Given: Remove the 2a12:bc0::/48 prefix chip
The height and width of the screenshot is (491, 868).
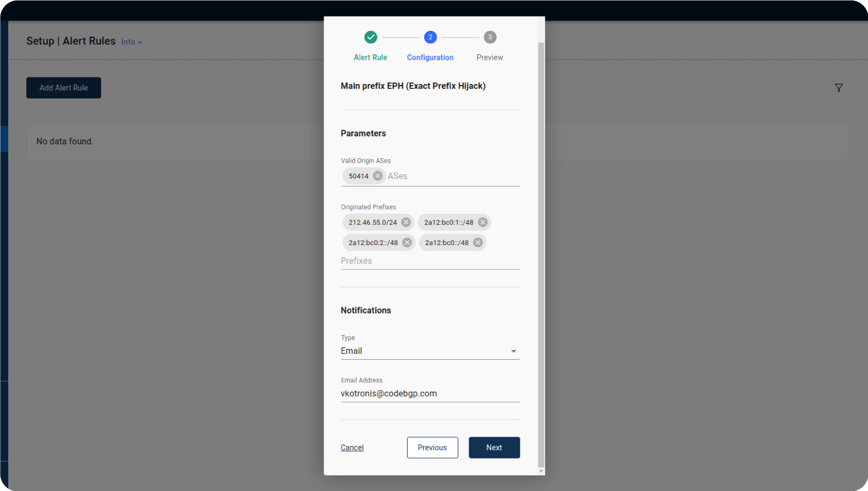Looking at the screenshot, I should pyautogui.click(x=478, y=242).
